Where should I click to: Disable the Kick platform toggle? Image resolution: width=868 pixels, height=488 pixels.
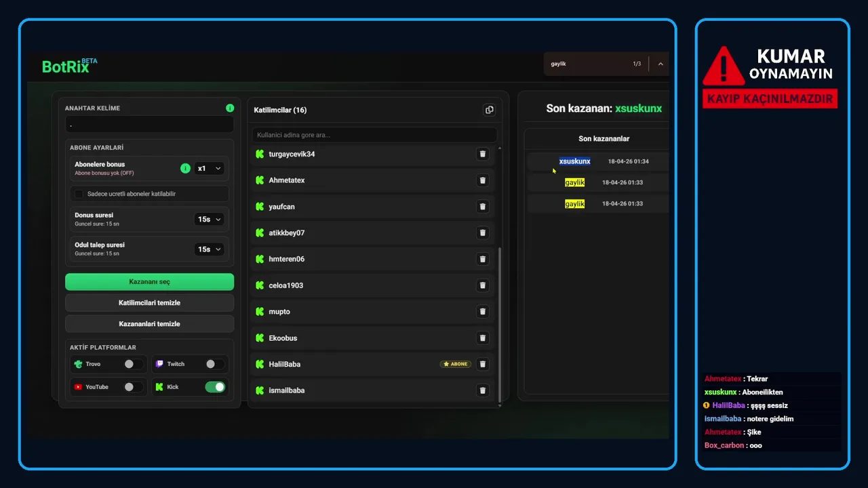(x=215, y=387)
